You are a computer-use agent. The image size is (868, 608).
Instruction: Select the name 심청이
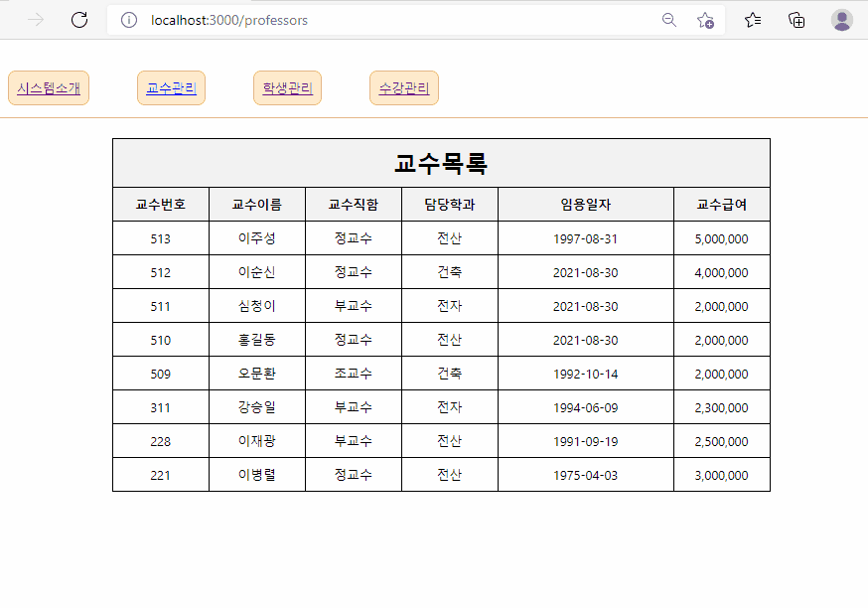tap(257, 306)
